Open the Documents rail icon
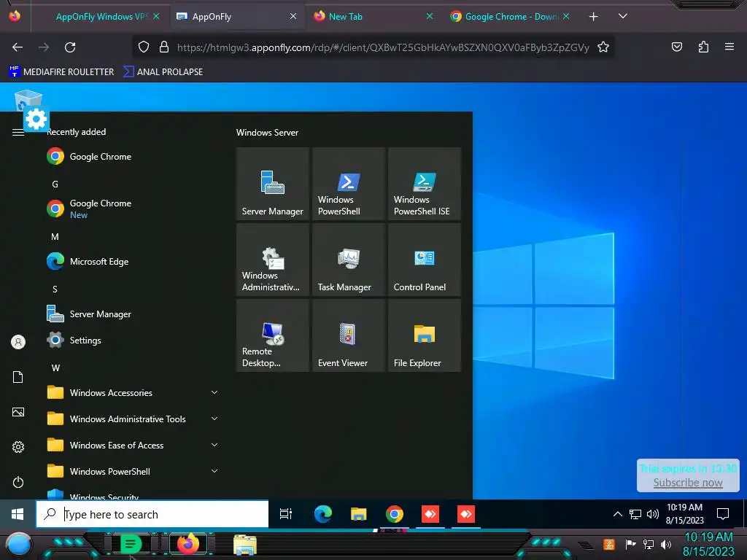This screenshot has width=747, height=560. [x=18, y=377]
